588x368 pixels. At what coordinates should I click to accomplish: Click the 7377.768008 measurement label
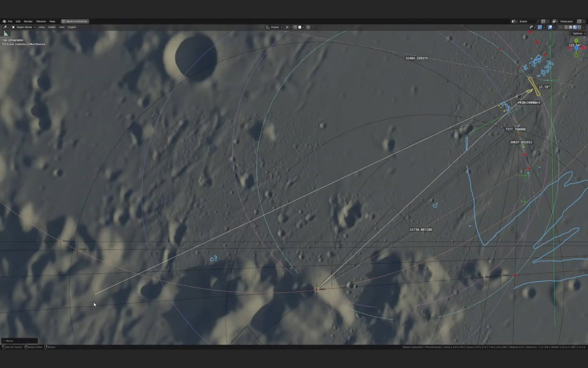click(x=515, y=129)
